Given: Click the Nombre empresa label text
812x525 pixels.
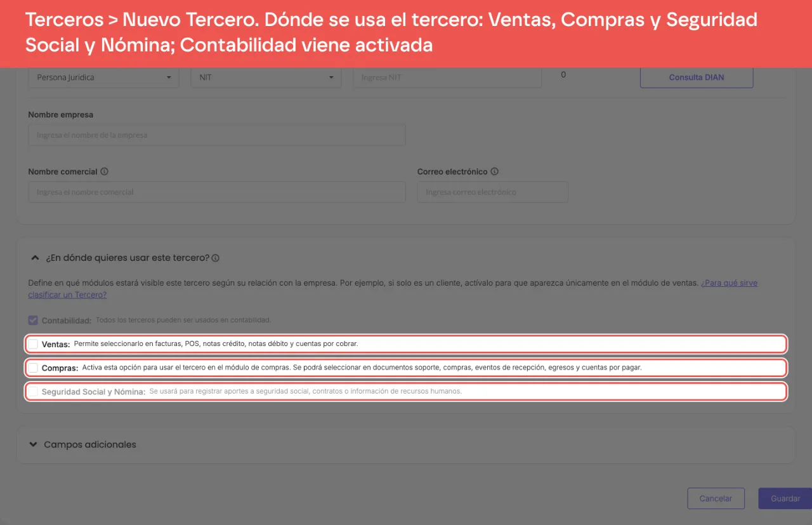Looking at the screenshot, I should [x=61, y=115].
